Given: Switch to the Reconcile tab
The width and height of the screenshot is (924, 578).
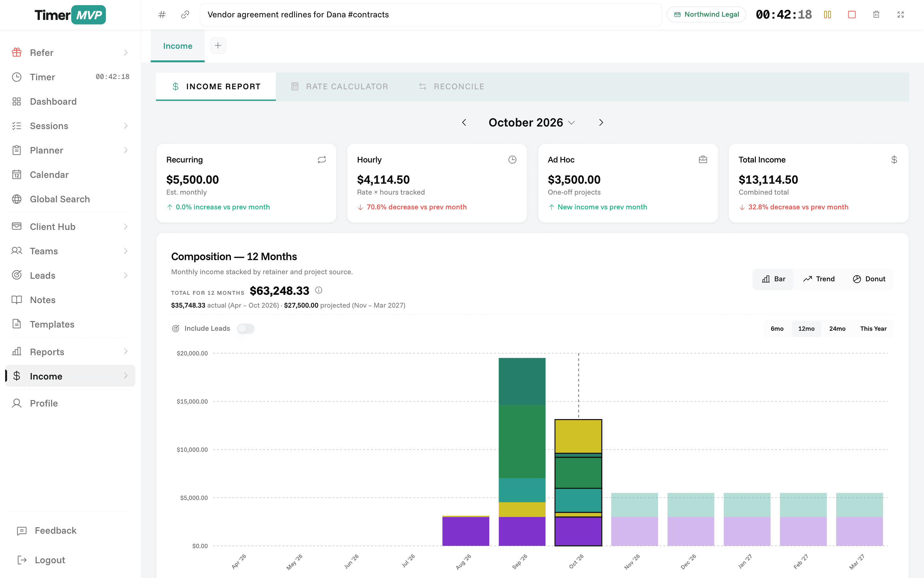Looking at the screenshot, I should [451, 86].
